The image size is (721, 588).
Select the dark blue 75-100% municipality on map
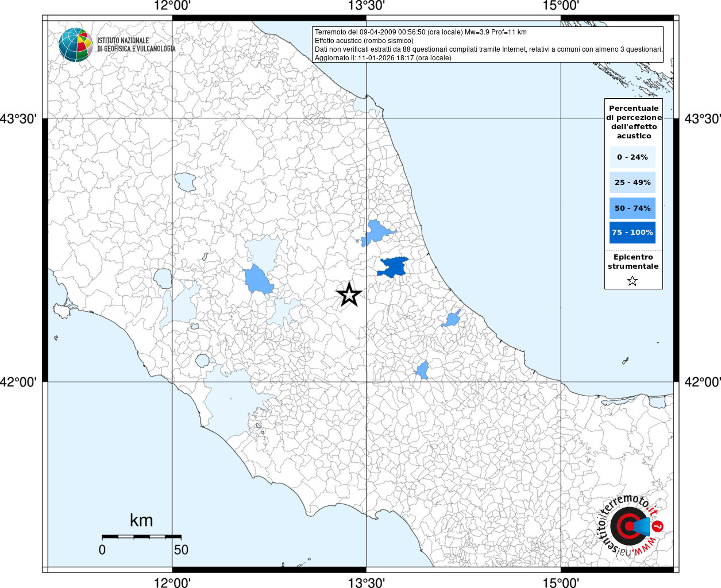(394, 267)
